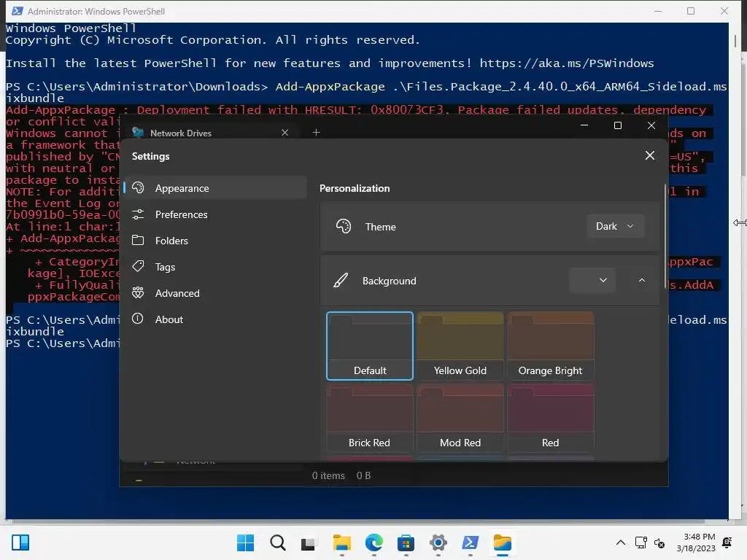Select the Default background swatch
Image resolution: width=747 pixels, height=560 pixels.
pos(370,346)
